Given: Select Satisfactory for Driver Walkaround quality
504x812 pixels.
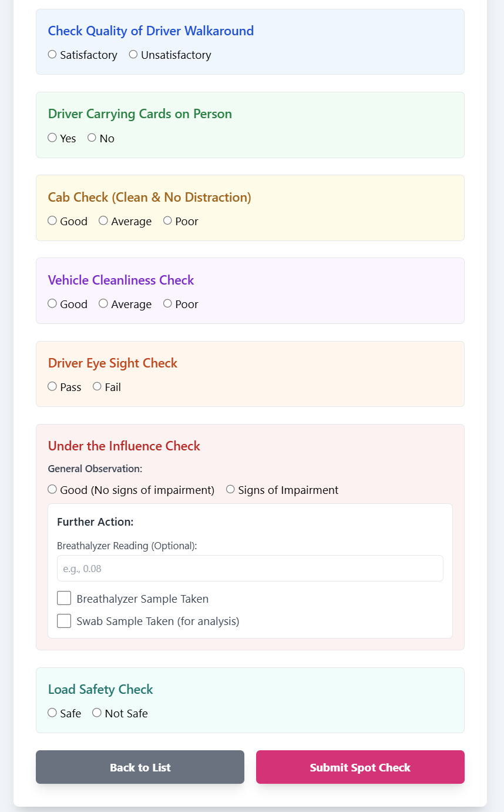Looking at the screenshot, I should (52, 54).
